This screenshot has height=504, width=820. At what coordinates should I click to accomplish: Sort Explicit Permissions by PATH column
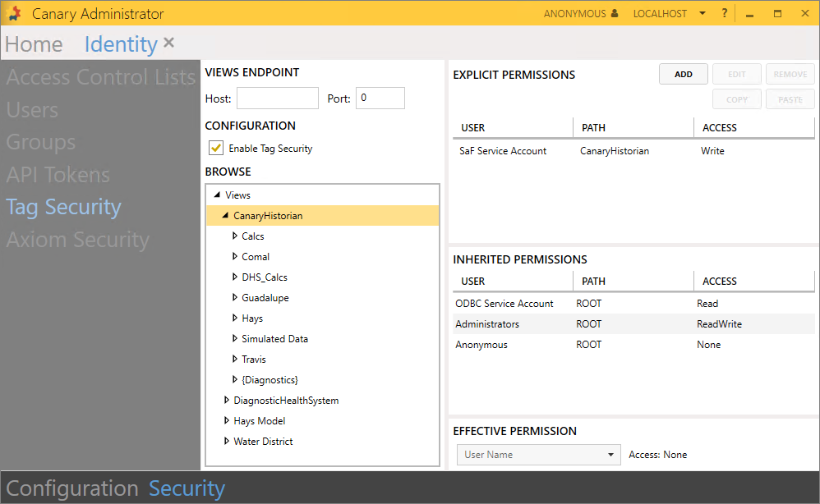(633, 128)
